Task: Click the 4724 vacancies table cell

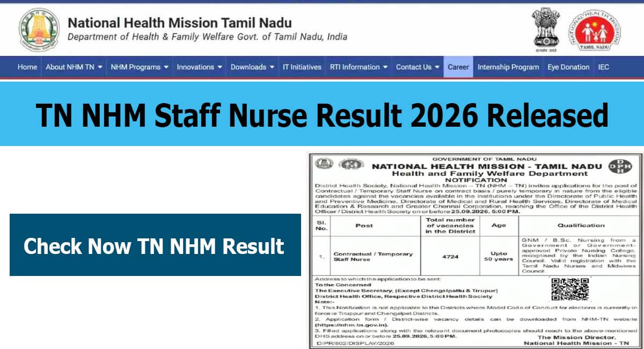Action: click(450, 257)
